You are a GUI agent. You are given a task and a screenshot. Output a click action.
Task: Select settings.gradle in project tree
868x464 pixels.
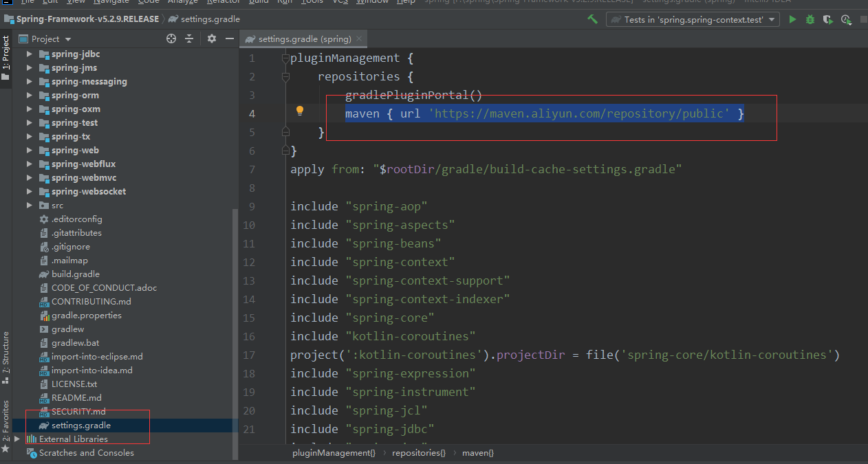click(x=80, y=425)
